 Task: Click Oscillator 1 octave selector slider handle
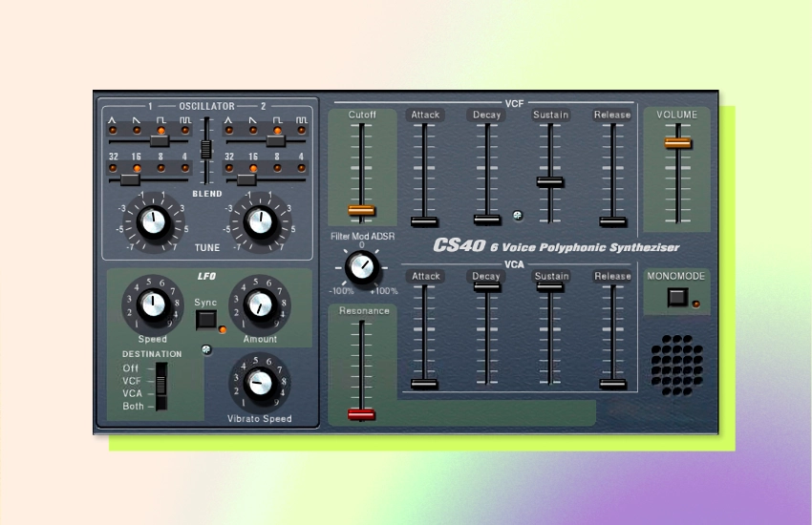click(x=130, y=179)
